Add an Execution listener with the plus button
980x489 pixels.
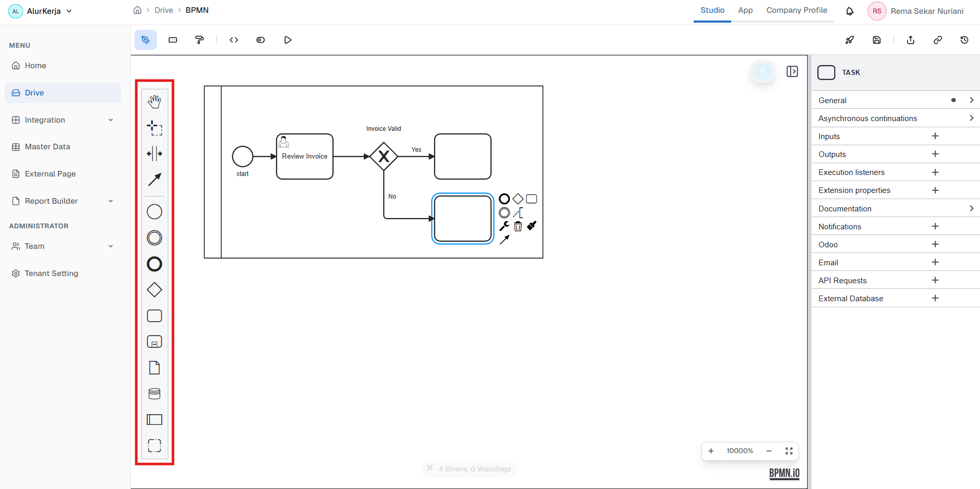click(935, 172)
